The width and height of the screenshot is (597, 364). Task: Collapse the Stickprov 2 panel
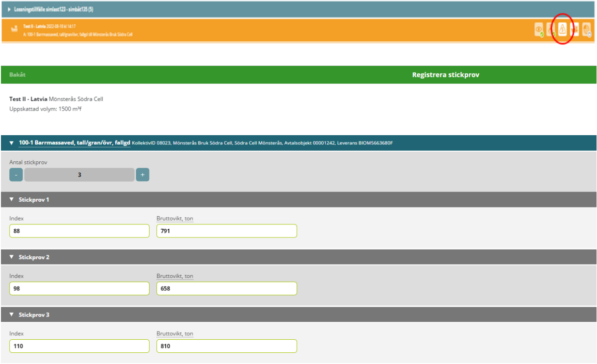point(12,257)
